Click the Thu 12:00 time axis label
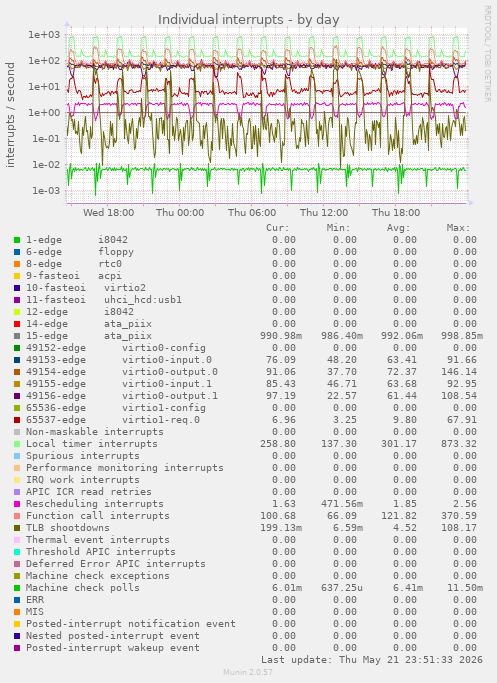This screenshot has height=683, width=497. point(324,213)
